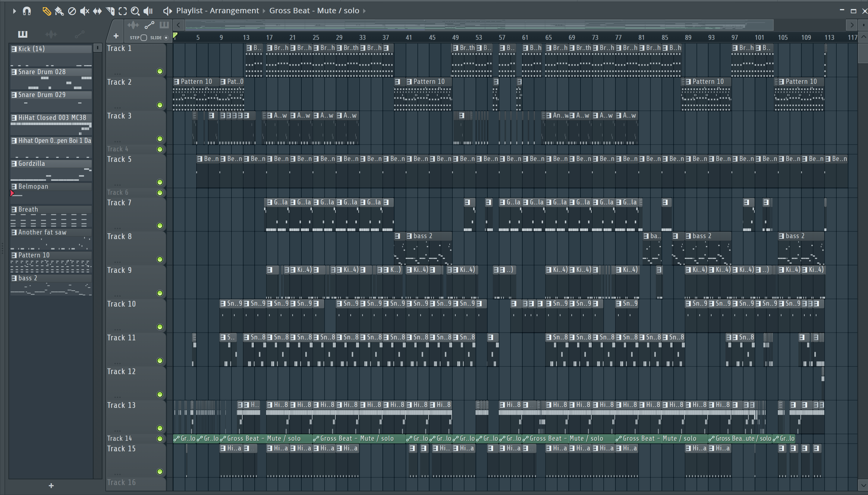Select the Playback speaker tool
Image resolution: width=868 pixels, height=495 pixels.
(148, 11)
